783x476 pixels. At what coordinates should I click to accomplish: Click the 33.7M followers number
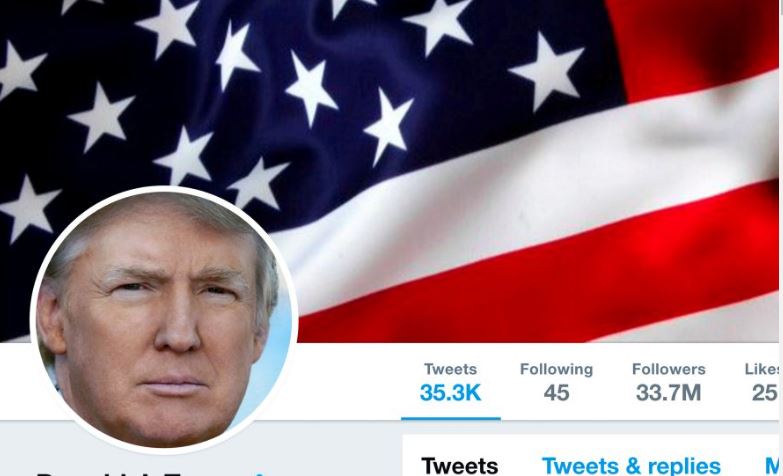tap(669, 393)
